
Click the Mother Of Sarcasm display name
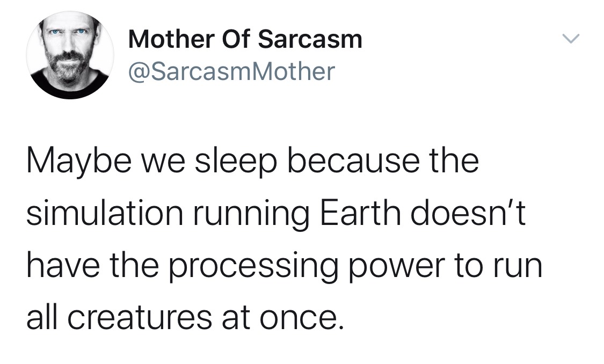[x=245, y=39]
